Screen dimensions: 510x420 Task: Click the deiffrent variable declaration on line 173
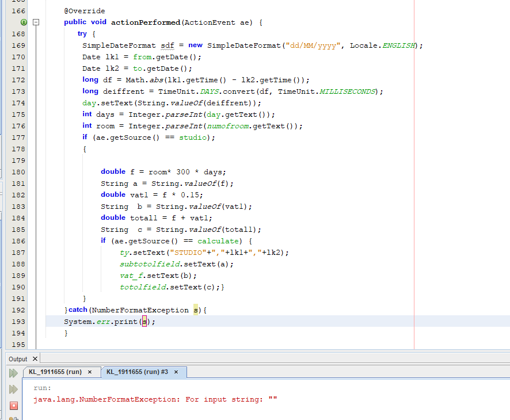(123, 91)
